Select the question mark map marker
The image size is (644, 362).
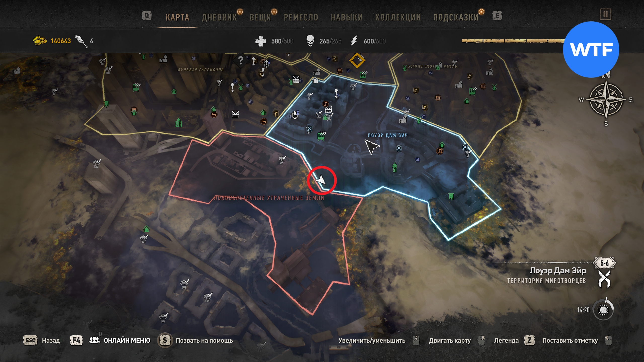(x=241, y=60)
